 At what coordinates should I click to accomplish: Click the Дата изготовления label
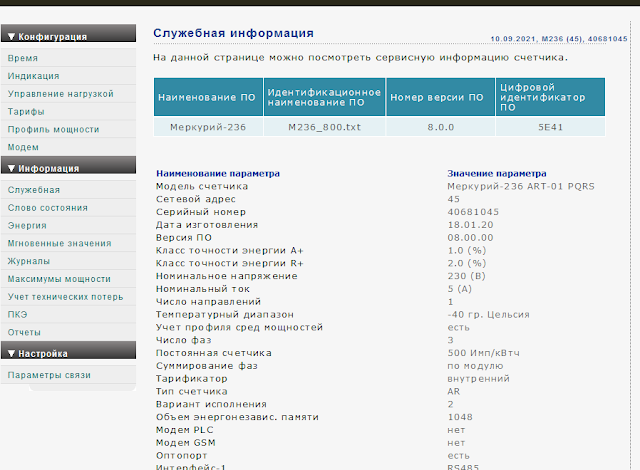[207, 225]
